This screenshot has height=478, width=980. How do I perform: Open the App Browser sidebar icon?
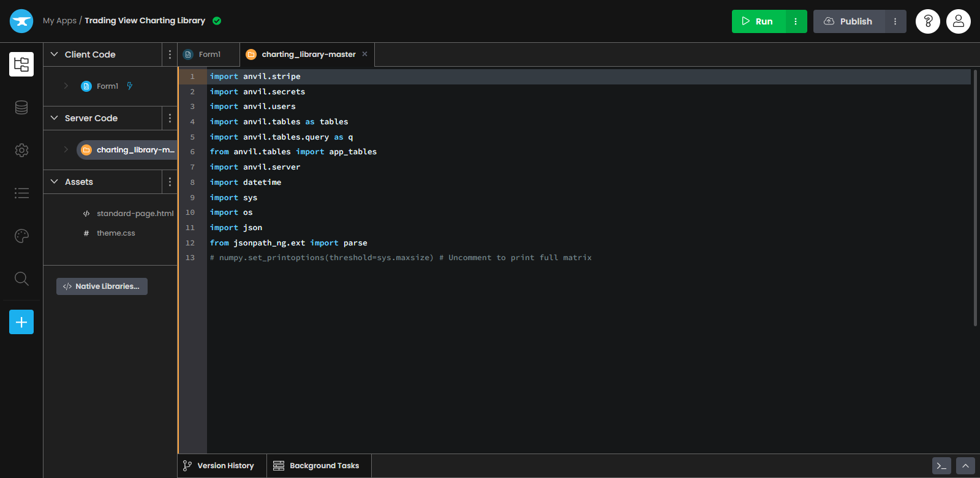21,64
